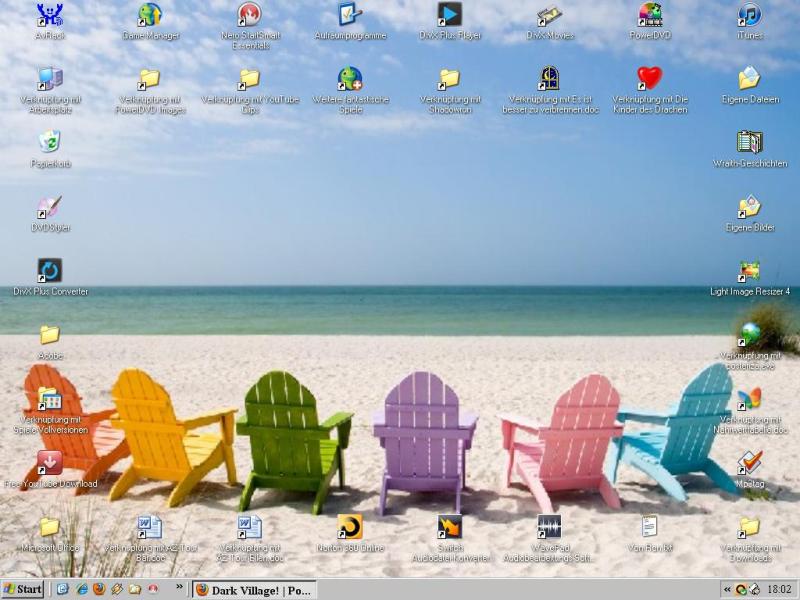Select the Nero StartSmart Essentials icon
The height and width of the screenshot is (600, 800).
click(249, 15)
